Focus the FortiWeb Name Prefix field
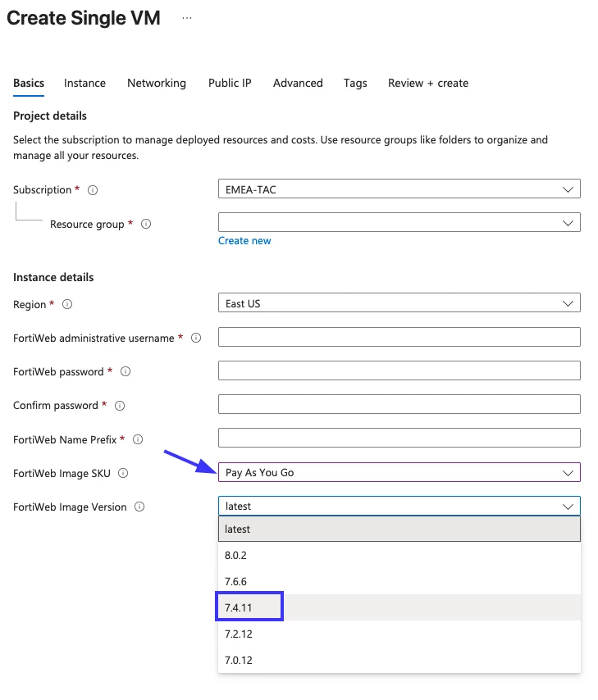 point(399,438)
